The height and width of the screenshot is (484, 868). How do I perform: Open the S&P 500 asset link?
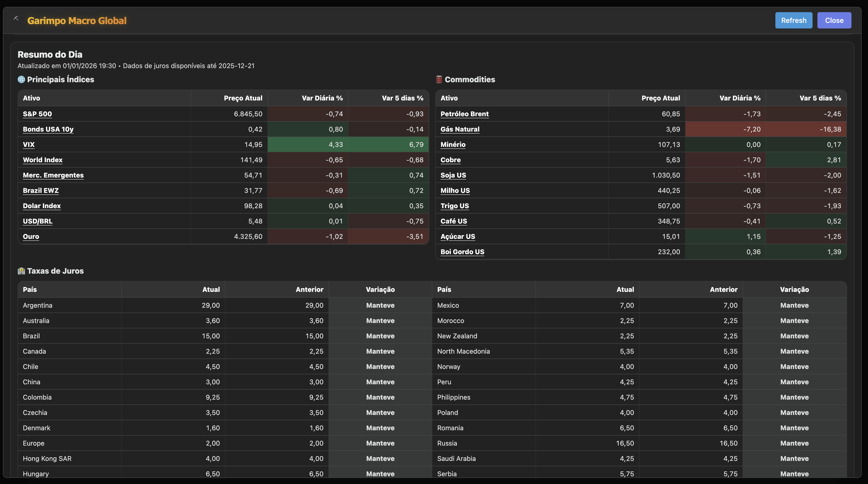point(37,114)
